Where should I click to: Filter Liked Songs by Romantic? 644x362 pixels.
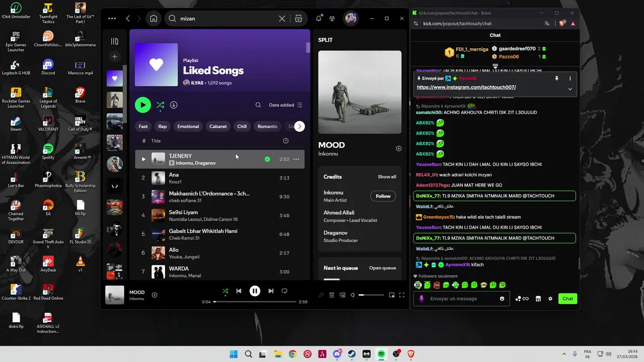tap(268, 126)
